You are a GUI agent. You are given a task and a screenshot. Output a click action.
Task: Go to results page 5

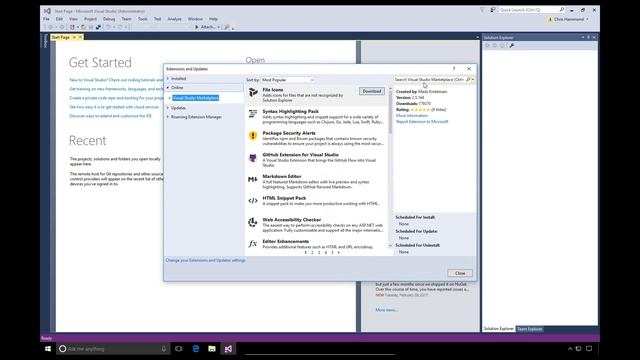click(x=332, y=253)
